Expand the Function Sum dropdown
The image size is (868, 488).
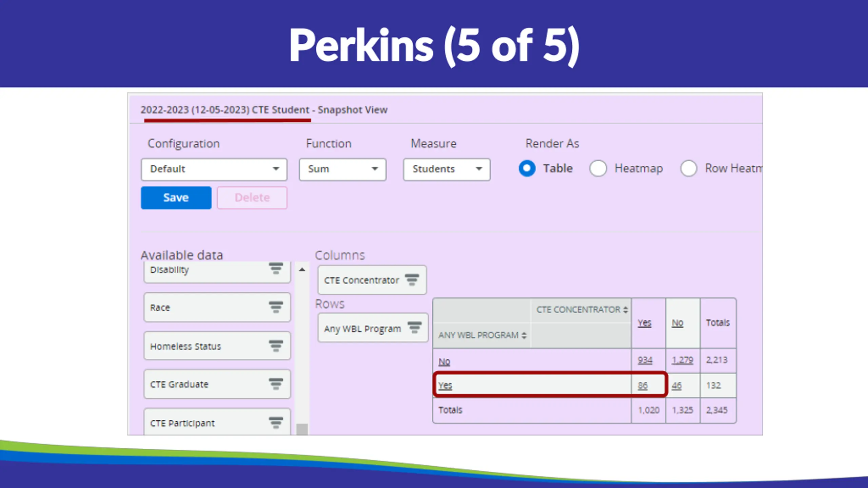coord(342,169)
